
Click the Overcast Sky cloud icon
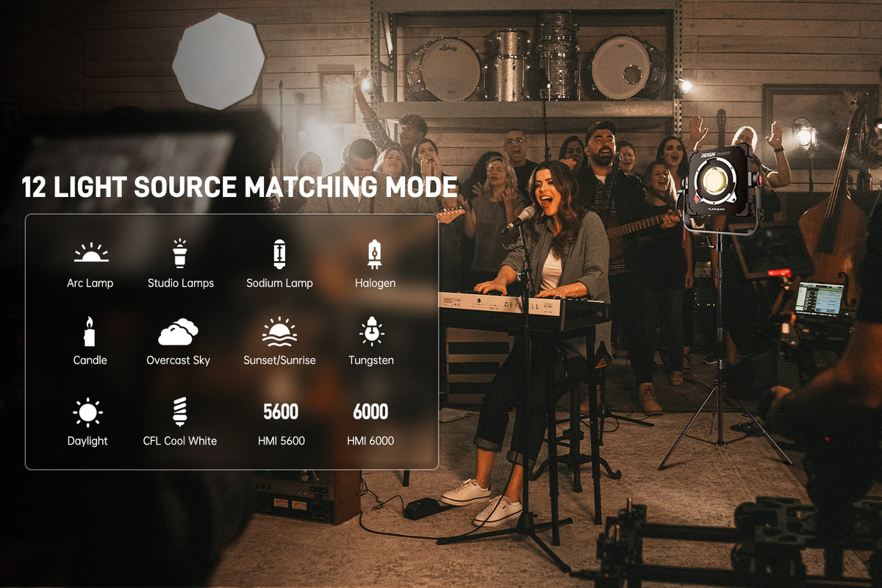(x=179, y=332)
